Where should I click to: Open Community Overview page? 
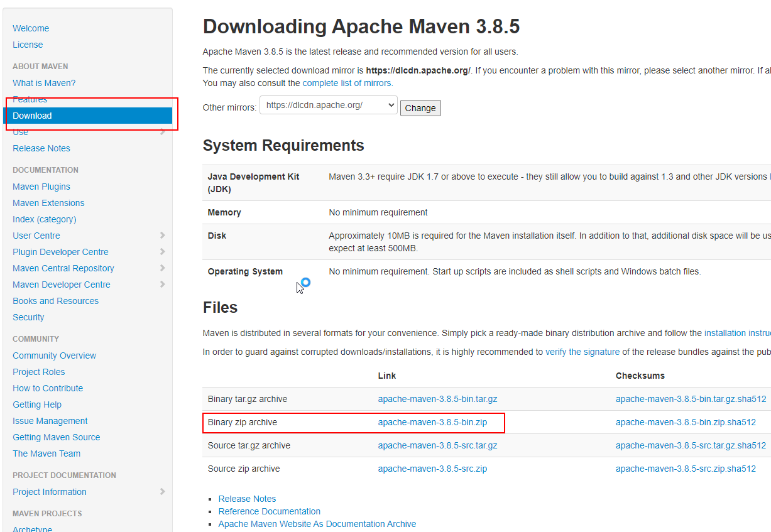point(55,356)
